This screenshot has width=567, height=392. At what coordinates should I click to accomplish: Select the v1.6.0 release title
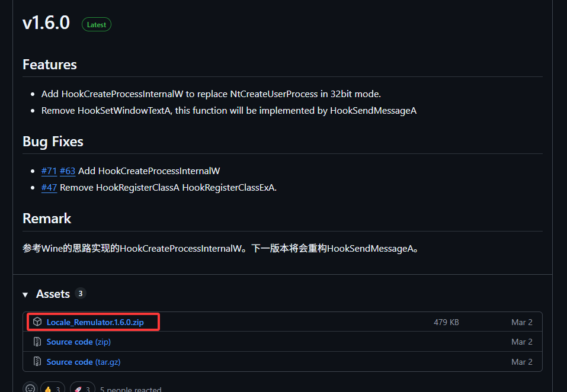click(x=46, y=23)
